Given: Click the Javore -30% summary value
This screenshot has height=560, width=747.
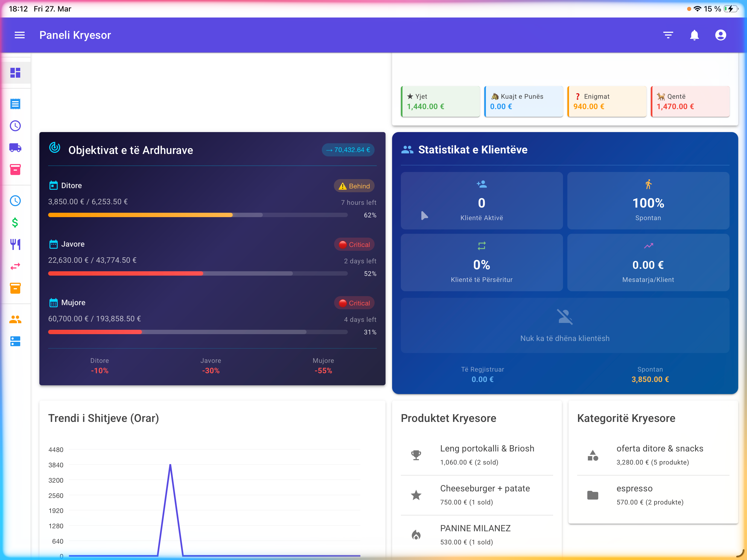Looking at the screenshot, I should (x=211, y=371).
